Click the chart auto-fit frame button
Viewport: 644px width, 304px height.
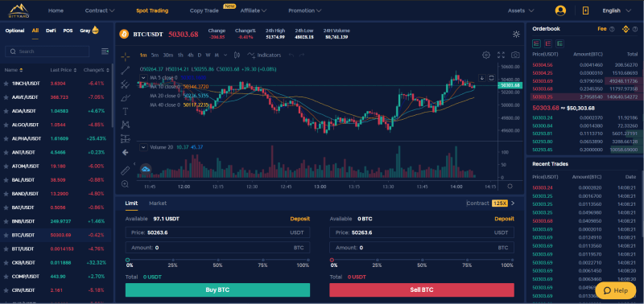point(491,78)
